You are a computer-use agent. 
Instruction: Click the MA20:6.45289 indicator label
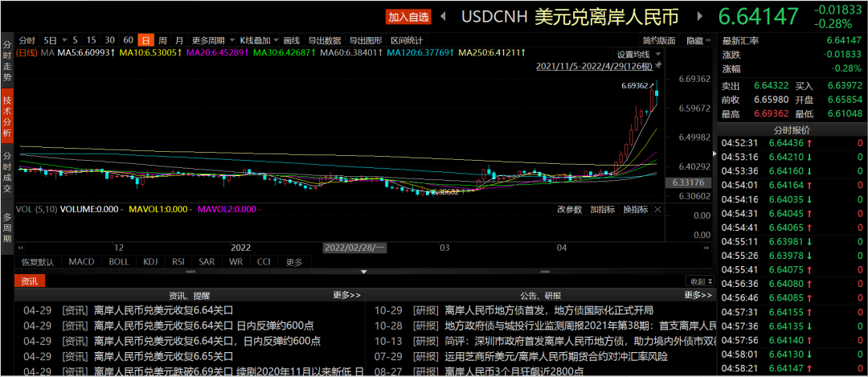tap(218, 53)
